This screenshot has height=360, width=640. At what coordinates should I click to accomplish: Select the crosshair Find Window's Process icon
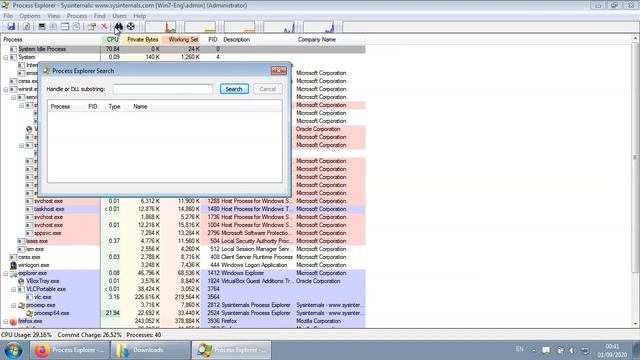131,27
